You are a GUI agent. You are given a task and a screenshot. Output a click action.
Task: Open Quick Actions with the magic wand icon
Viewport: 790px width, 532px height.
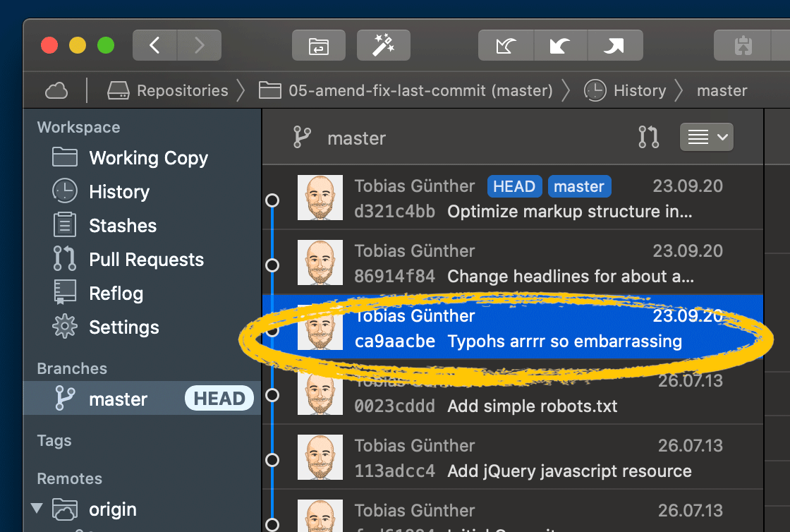pyautogui.click(x=383, y=44)
